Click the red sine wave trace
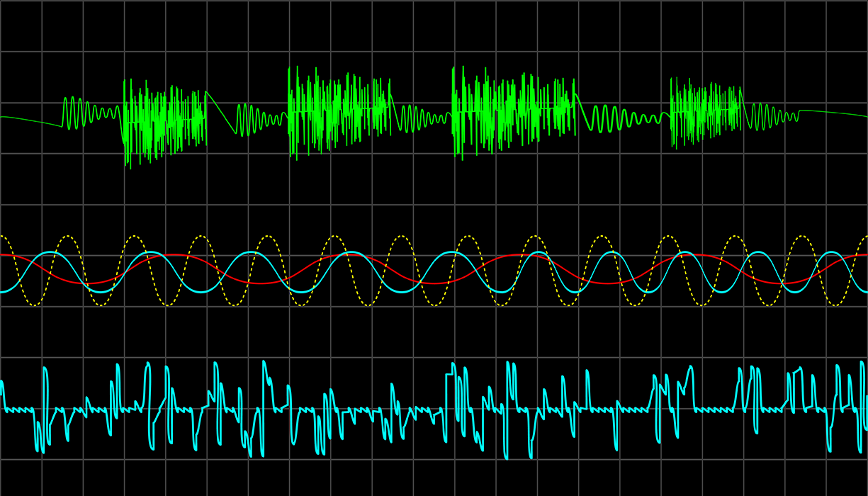Viewport: 868px width, 496px height. (x=175, y=255)
